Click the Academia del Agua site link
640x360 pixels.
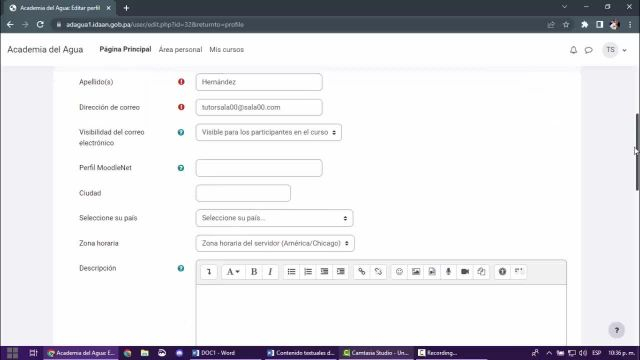click(45, 49)
